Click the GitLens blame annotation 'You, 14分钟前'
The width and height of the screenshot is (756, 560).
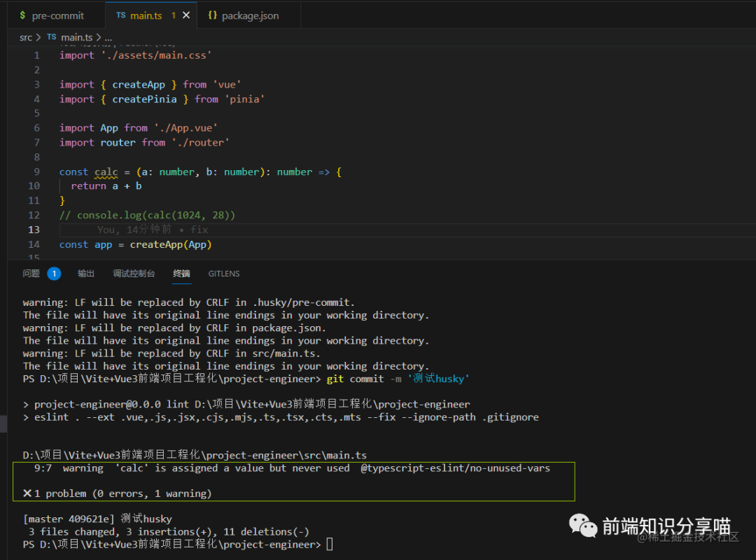point(134,230)
